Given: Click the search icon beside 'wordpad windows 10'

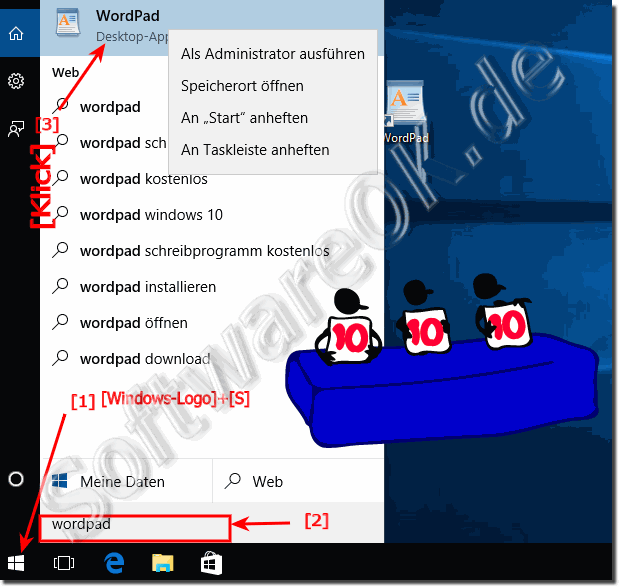Looking at the screenshot, I should coord(60,214).
